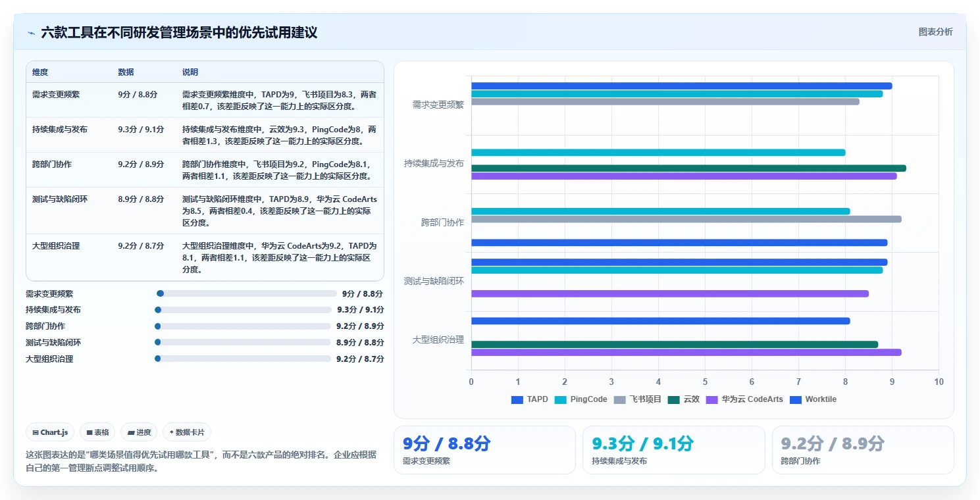Click the 跨部门协作 chart axis label
The width and height of the screenshot is (980, 500).
(x=443, y=222)
